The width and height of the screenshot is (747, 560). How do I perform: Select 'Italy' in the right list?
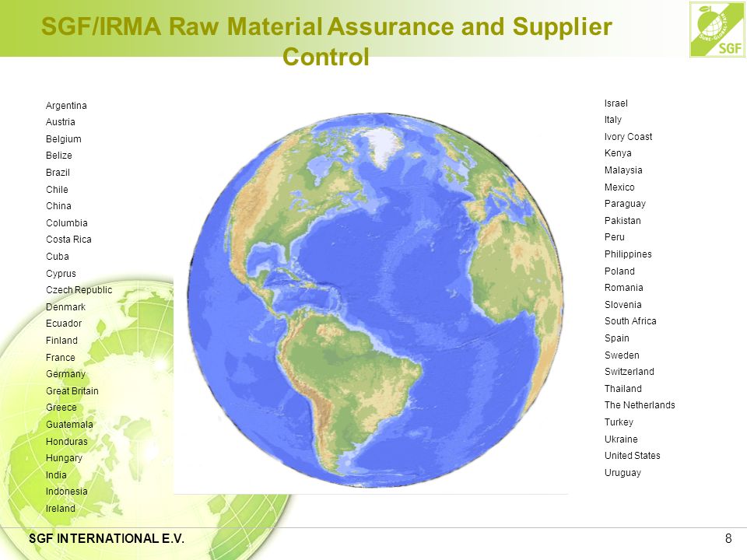[x=613, y=120]
